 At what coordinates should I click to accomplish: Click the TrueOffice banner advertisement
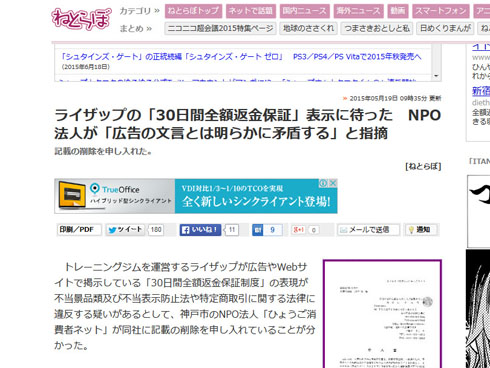(x=196, y=196)
